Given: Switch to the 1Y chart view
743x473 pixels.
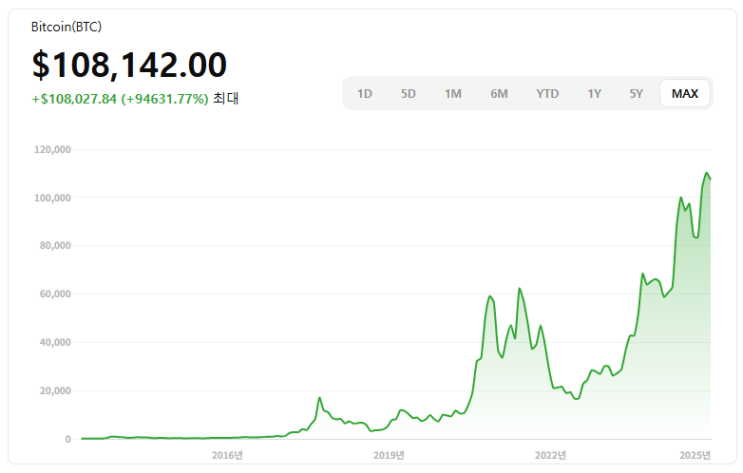Looking at the screenshot, I should (x=594, y=93).
